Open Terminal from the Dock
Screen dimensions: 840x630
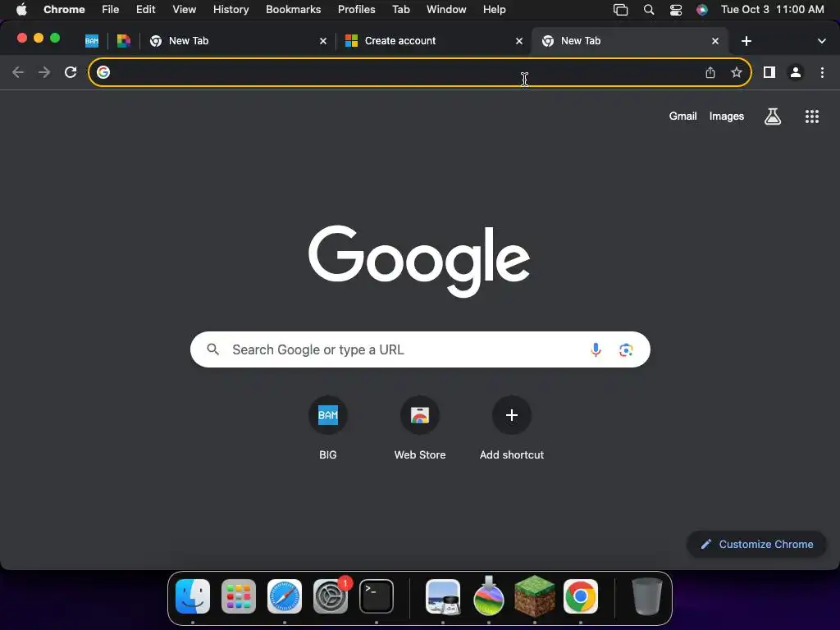[377, 596]
